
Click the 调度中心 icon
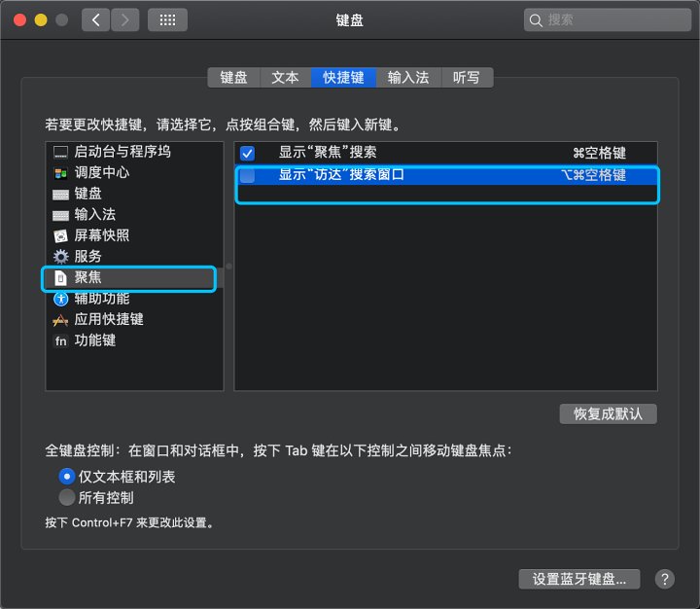tap(60, 173)
